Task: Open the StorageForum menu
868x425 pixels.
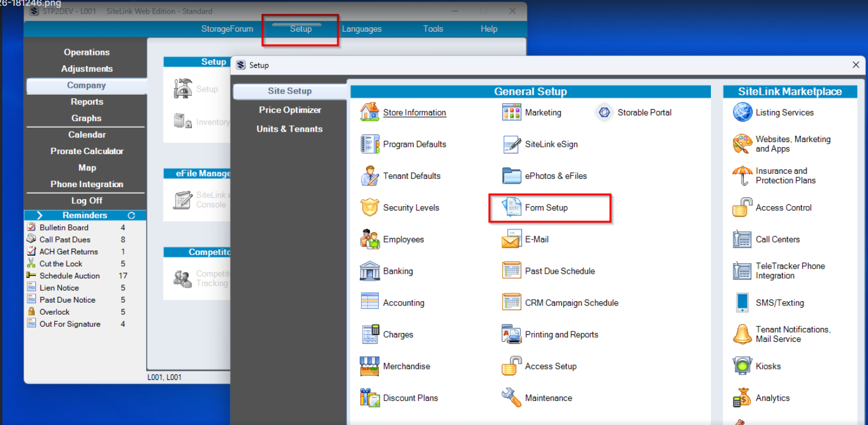Action: coord(227,29)
